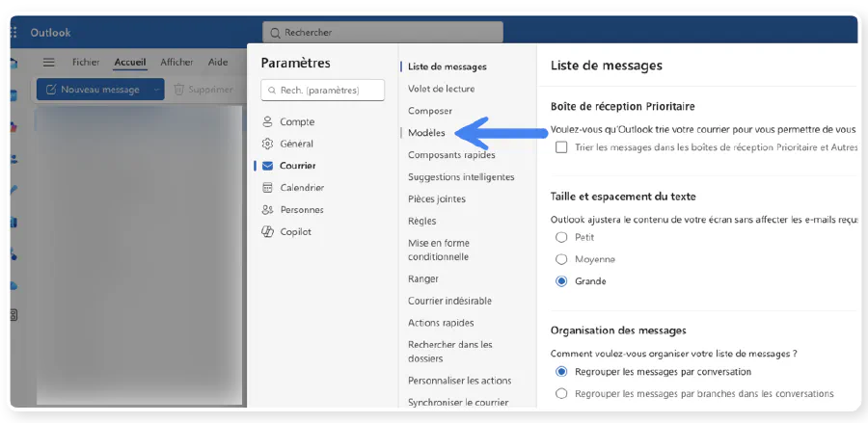868x423 pixels.
Task: Open the Fichier menu
Action: click(x=86, y=63)
